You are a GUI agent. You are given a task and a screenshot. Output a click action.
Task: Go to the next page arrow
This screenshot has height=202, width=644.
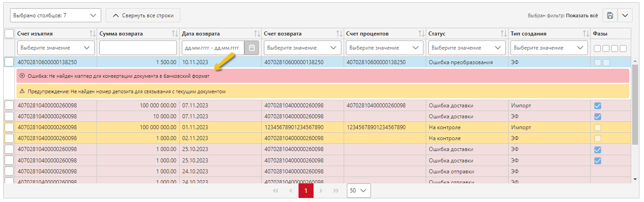321,191
